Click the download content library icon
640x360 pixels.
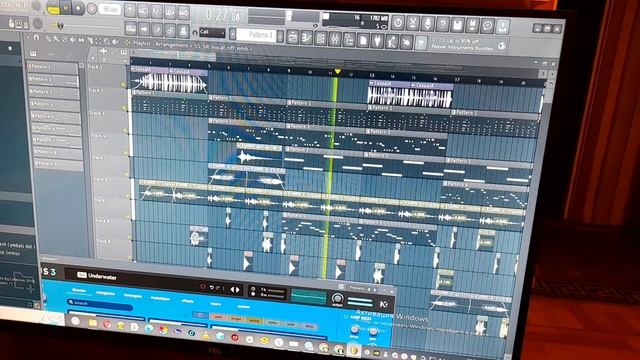[502, 27]
